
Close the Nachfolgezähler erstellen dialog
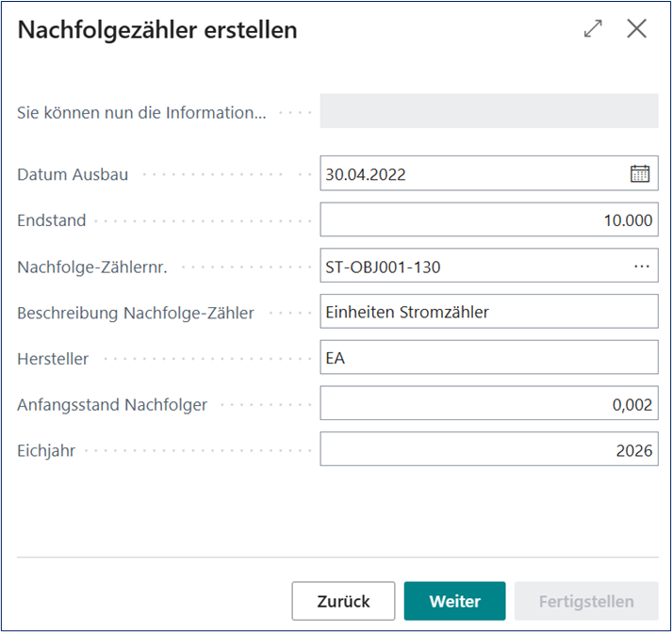tap(636, 28)
